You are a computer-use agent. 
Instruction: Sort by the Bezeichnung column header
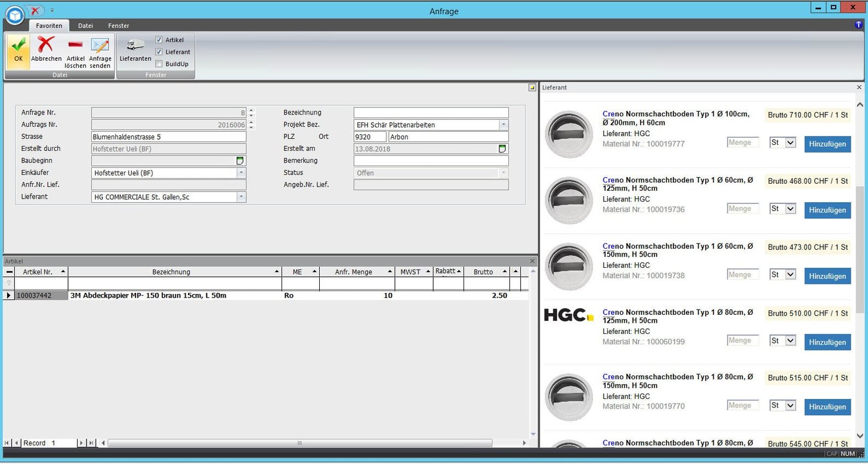(174, 272)
